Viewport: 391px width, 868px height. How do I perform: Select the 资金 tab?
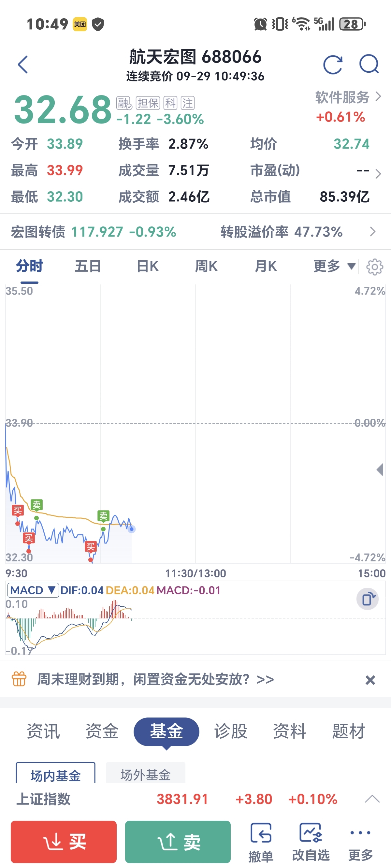[x=102, y=731]
